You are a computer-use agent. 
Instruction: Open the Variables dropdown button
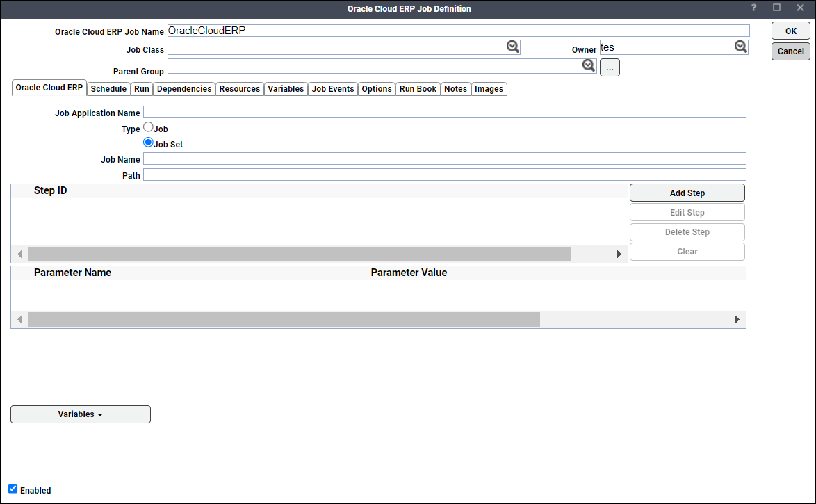click(x=81, y=414)
